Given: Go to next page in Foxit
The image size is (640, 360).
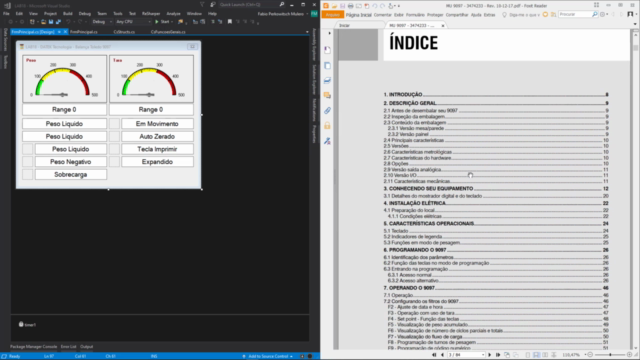Looking at the screenshot, I should tap(490, 355).
